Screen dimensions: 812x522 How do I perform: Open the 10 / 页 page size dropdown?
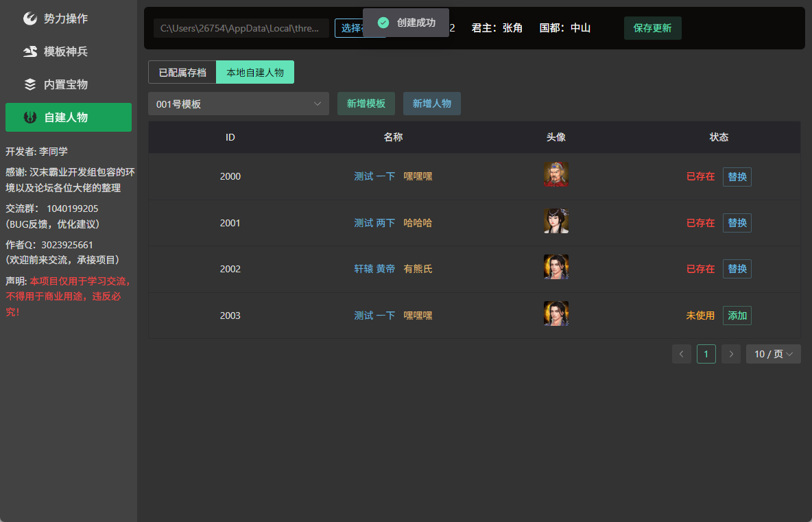coord(773,354)
